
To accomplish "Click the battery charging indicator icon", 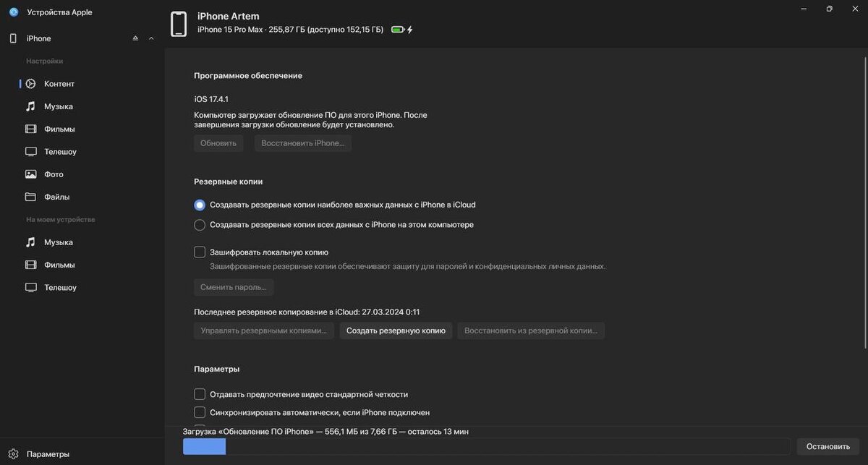I will 401,30.
